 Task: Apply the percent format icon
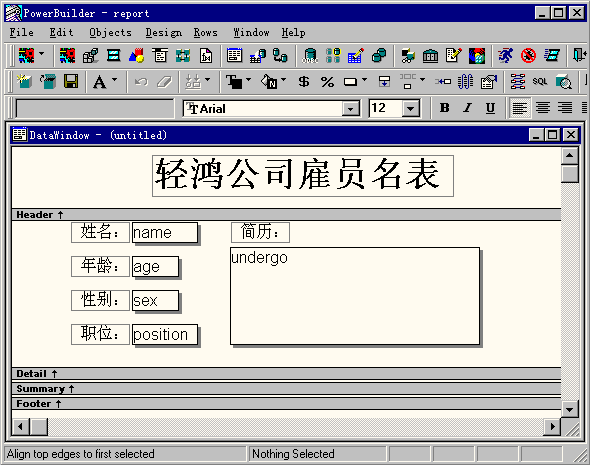[327, 81]
